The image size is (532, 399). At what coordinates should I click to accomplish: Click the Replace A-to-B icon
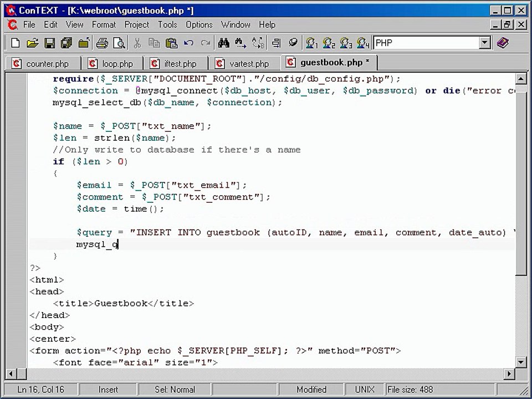coord(258,43)
